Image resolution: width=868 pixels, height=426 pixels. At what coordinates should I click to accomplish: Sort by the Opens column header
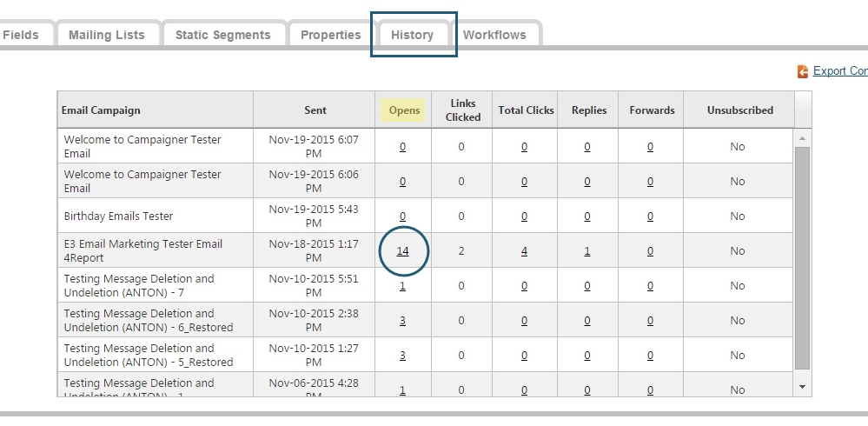click(x=404, y=110)
